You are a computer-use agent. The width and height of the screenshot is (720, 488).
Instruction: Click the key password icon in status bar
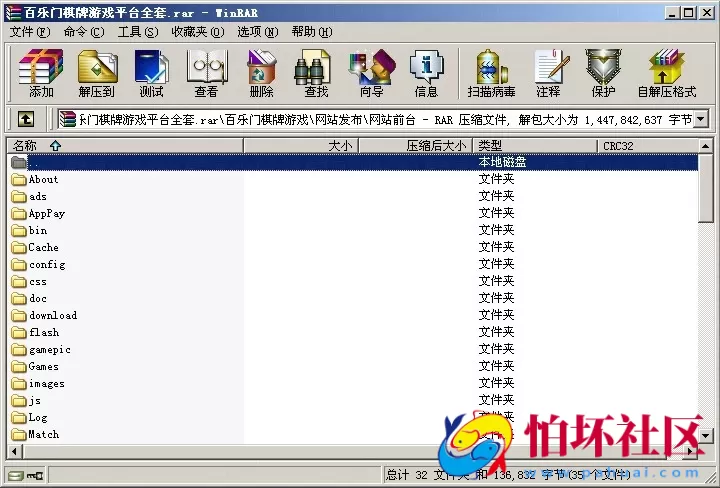(x=35, y=475)
